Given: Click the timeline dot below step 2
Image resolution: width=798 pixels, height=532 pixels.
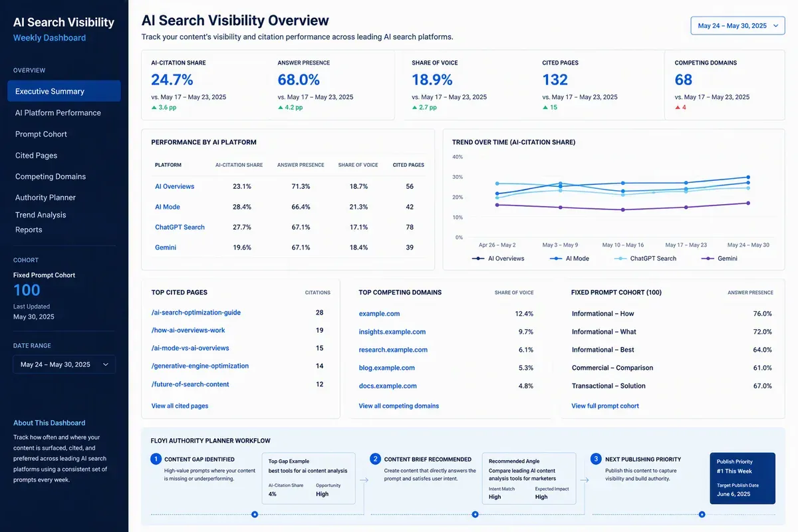Looking at the screenshot, I should point(475,514).
